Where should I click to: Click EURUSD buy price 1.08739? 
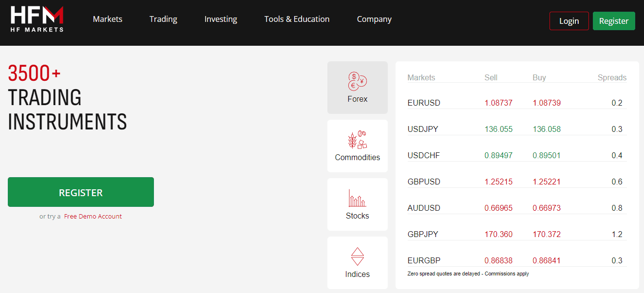[x=547, y=103]
